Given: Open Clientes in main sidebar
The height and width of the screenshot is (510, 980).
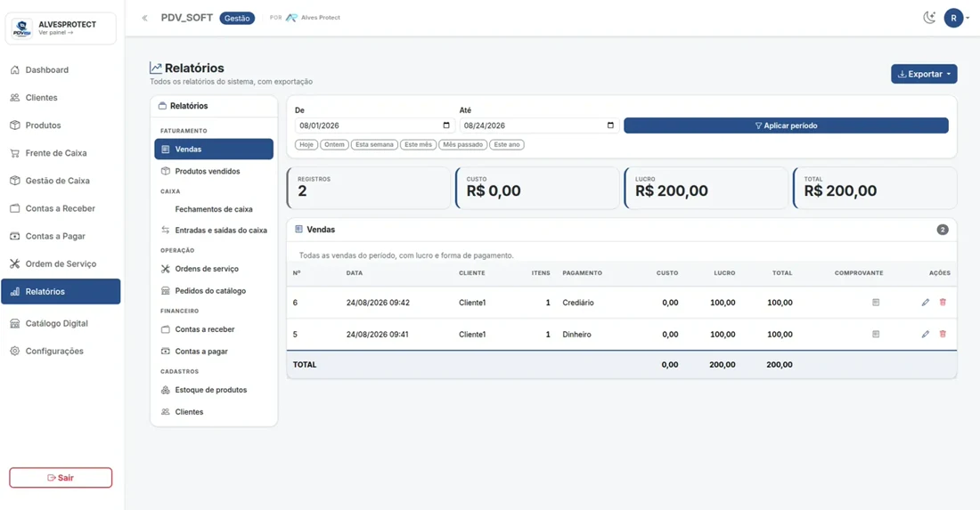Looking at the screenshot, I should point(61,97).
